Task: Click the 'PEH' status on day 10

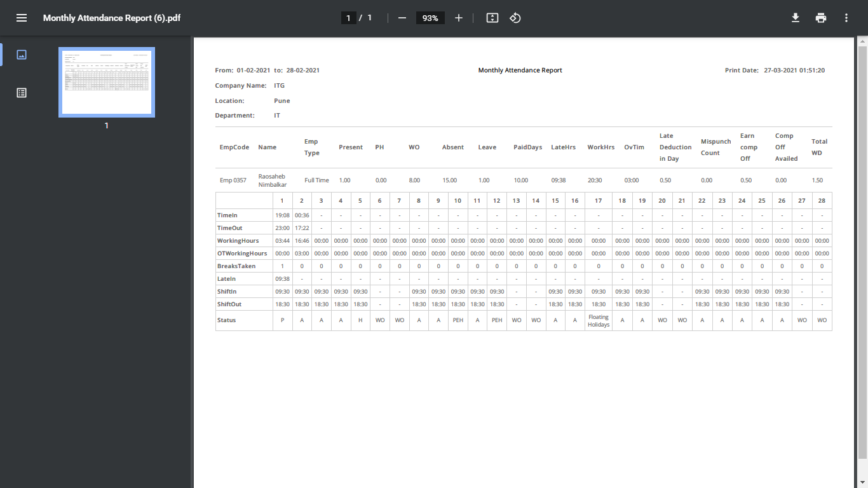Action: tap(458, 320)
